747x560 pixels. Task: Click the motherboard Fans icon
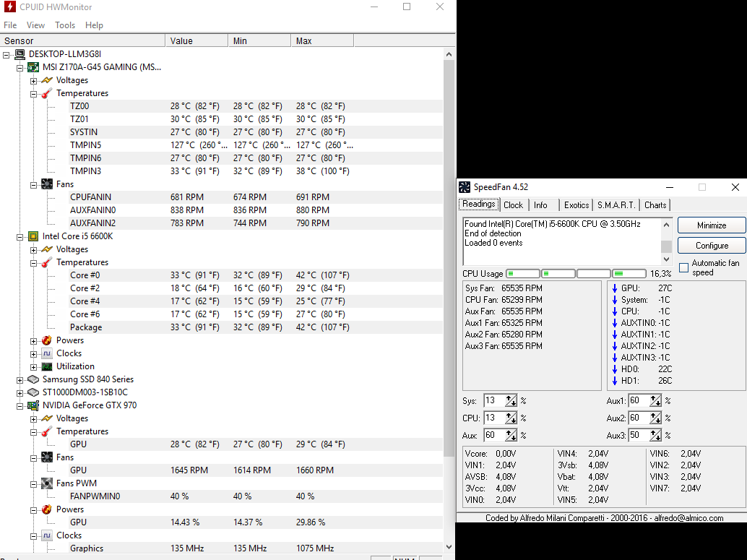[x=47, y=184]
